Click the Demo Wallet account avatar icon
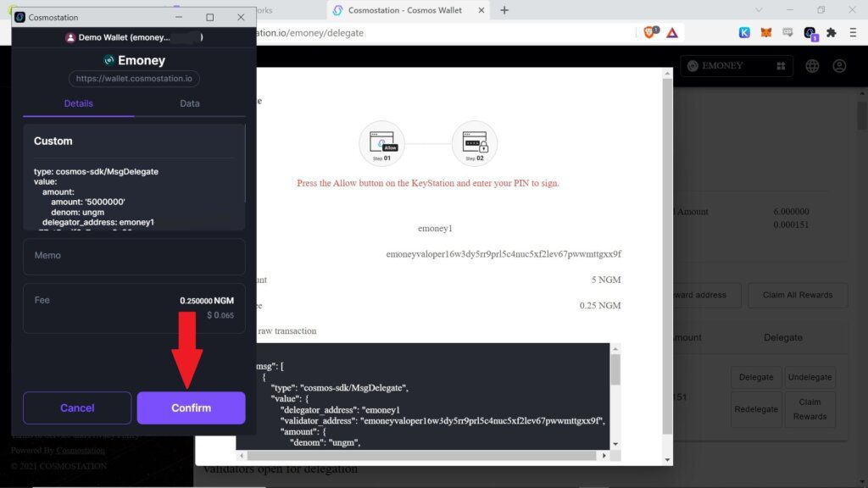Image resolution: width=868 pixels, height=488 pixels. coord(70,37)
